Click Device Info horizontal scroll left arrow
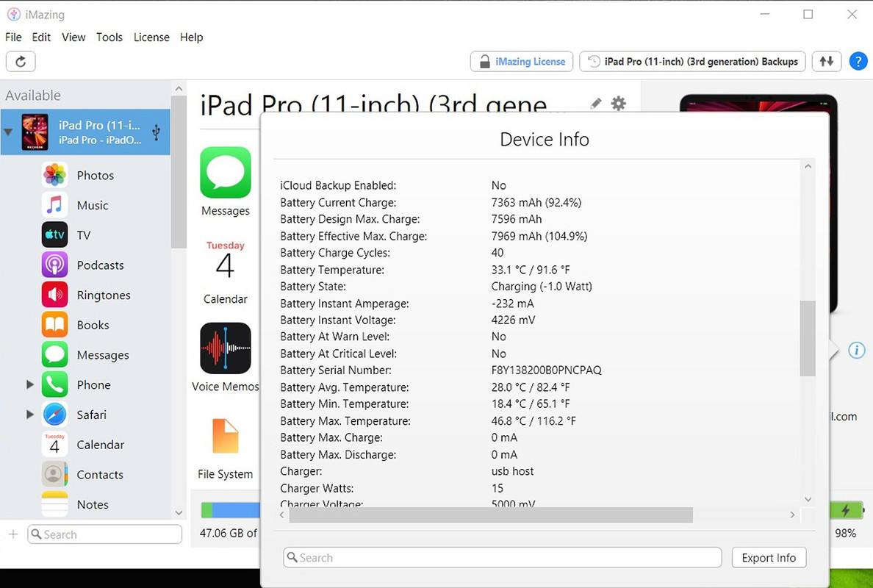Viewport: 873px width, 588px height. pos(281,514)
